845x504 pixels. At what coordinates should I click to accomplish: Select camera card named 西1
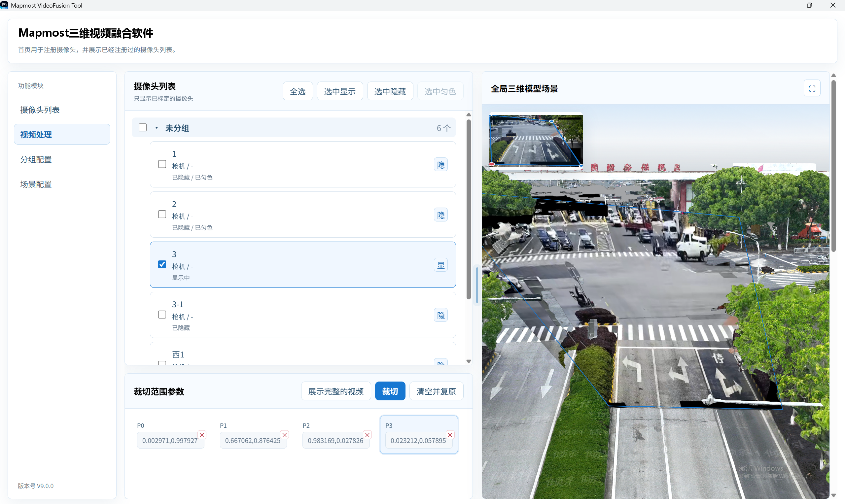(x=303, y=354)
